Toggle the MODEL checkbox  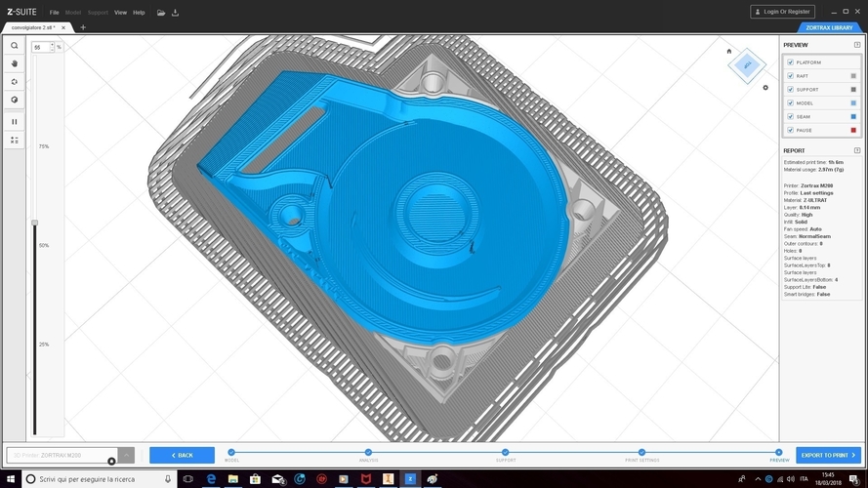point(791,102)
